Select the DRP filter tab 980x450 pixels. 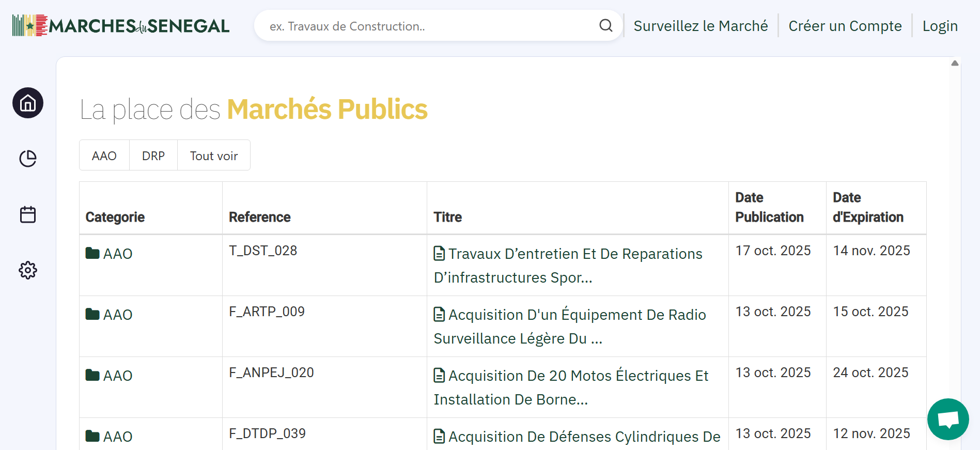click(x=153, y=156)
